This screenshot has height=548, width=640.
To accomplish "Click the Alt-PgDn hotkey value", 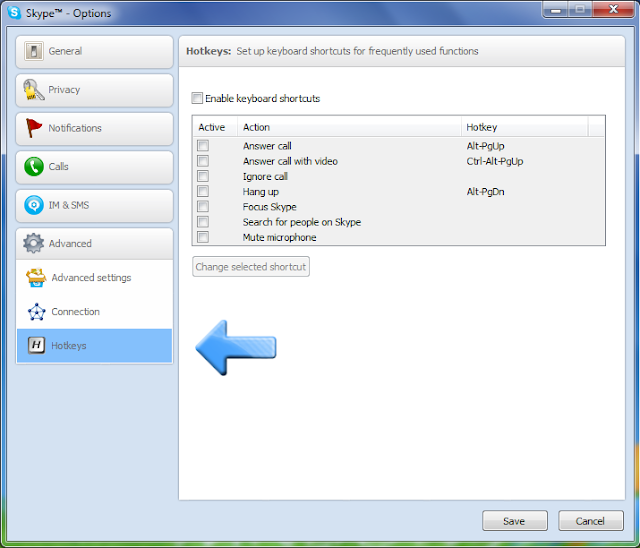I will point(485,192).
